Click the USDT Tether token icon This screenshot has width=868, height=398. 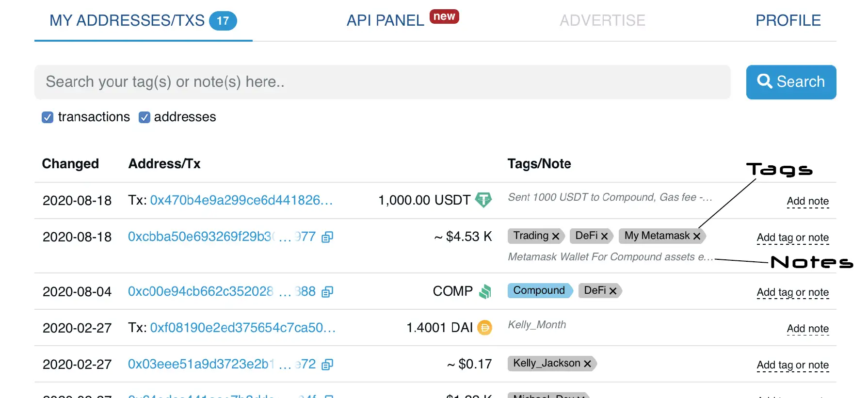click(483, 200)
